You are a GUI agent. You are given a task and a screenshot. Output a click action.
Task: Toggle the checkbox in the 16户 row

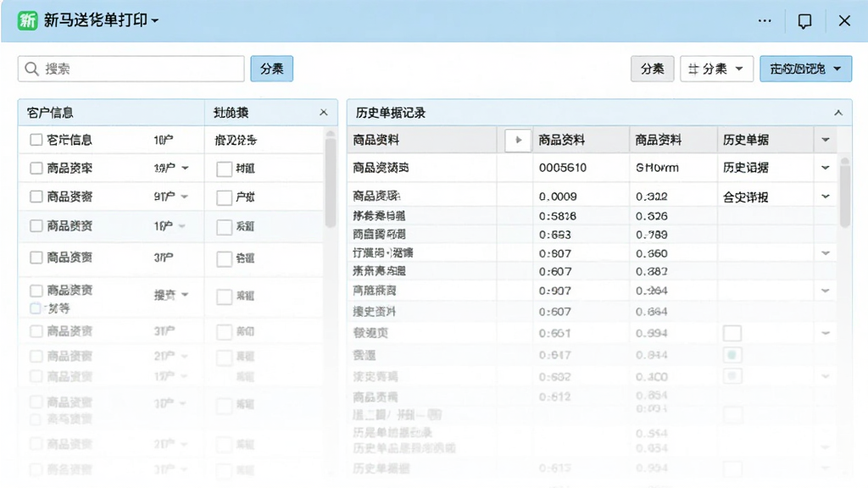36,225
